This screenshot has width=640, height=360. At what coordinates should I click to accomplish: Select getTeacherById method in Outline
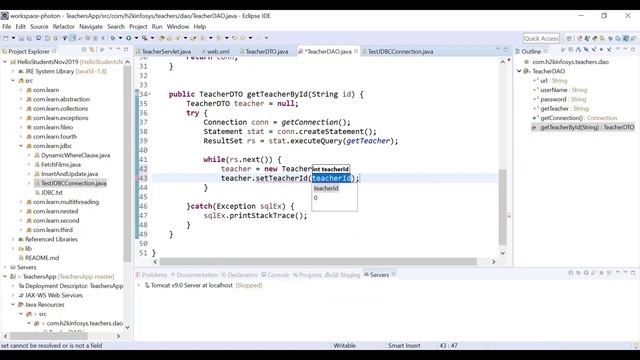(587, 127)
